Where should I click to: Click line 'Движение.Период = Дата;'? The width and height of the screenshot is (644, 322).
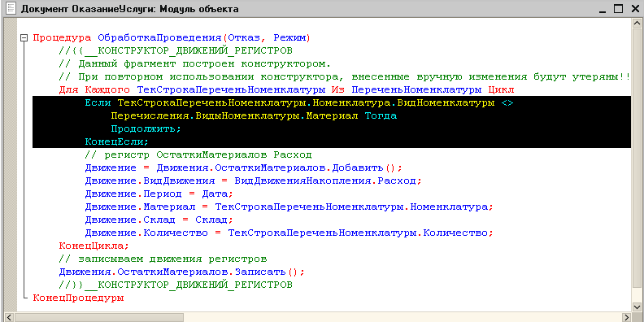[x=159, y=194]
